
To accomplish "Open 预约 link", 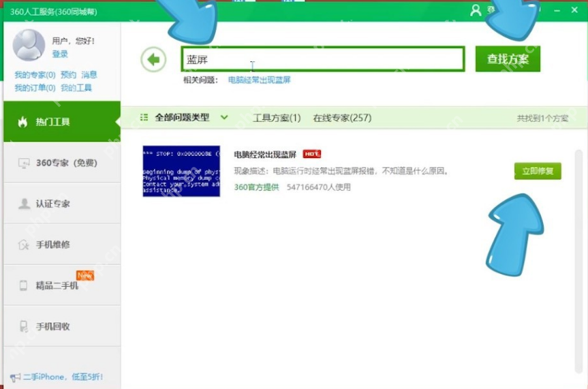I will tap(68, 75).
